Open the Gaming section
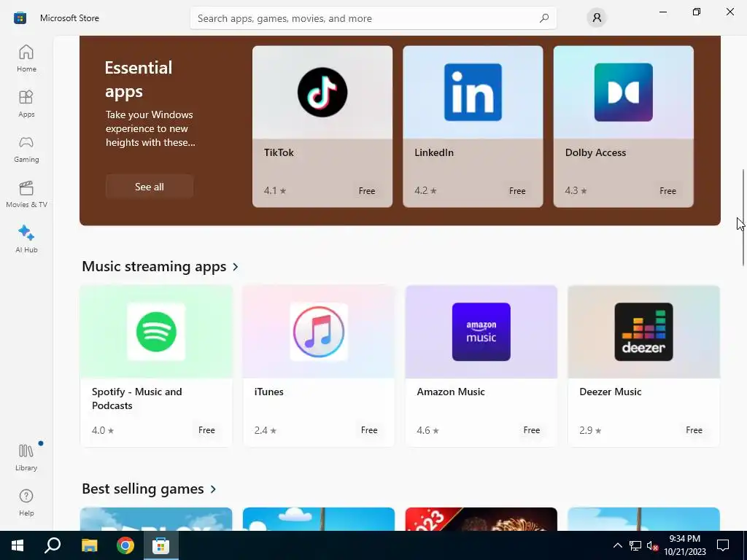Screen dimensions: 747x560 click(26, 149)
